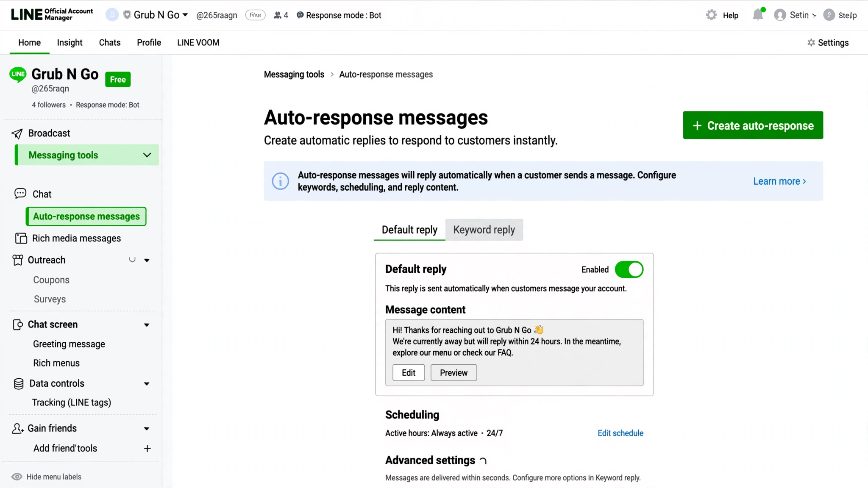The height and width of the screenshot is (488, 868).
Task: Click the info icon in the blue banner
Action: pyautogui.click(x=280, y=181)
